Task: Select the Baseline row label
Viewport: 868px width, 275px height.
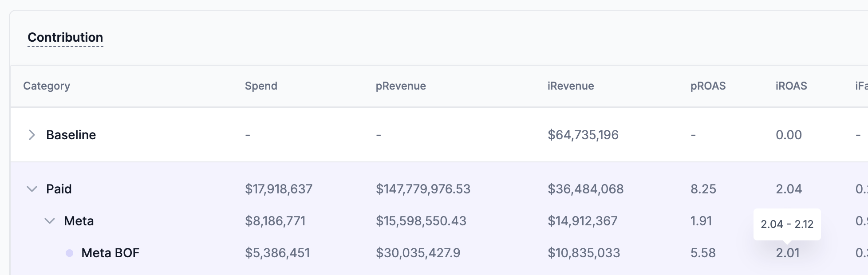Action: click(71, 135)
